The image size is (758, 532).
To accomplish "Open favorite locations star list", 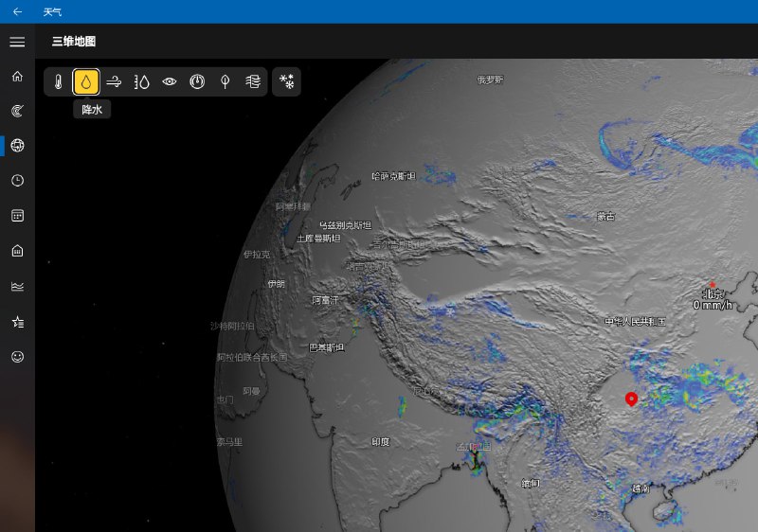I will (x=17, y=322).
